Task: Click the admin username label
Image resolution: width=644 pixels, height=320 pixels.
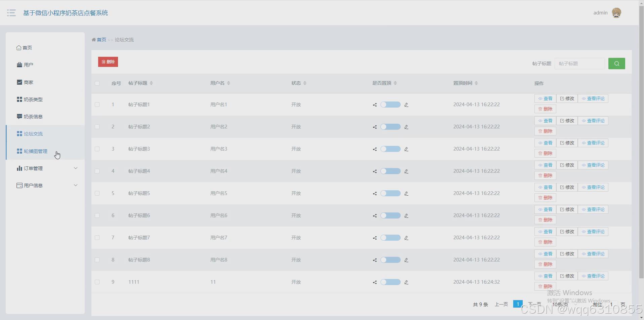Action: (600, 13)
